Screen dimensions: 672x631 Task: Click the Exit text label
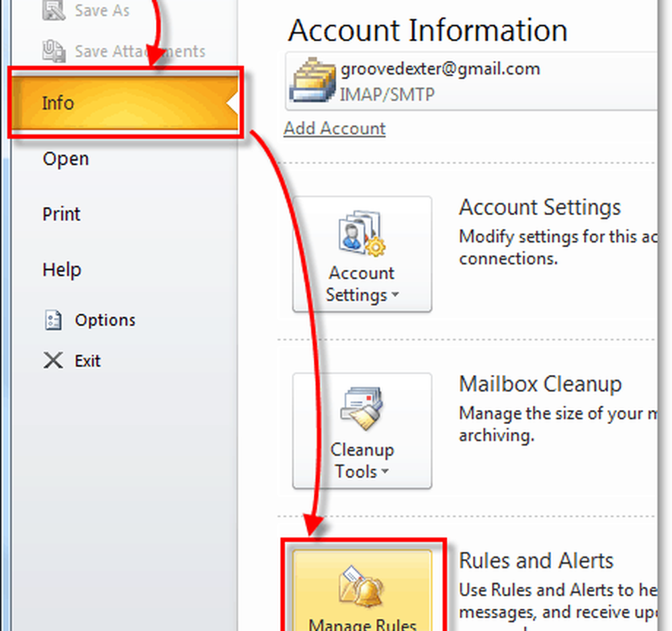pos(87,361)
